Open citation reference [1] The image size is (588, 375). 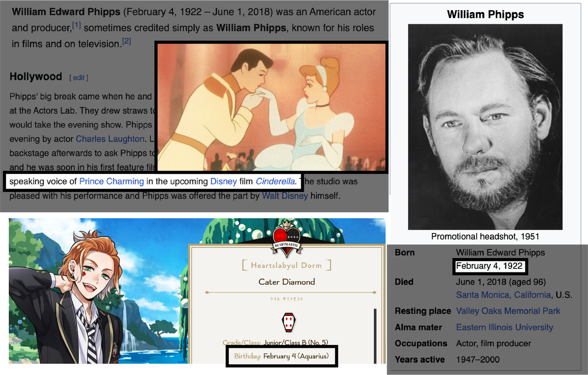coord(76,26)
